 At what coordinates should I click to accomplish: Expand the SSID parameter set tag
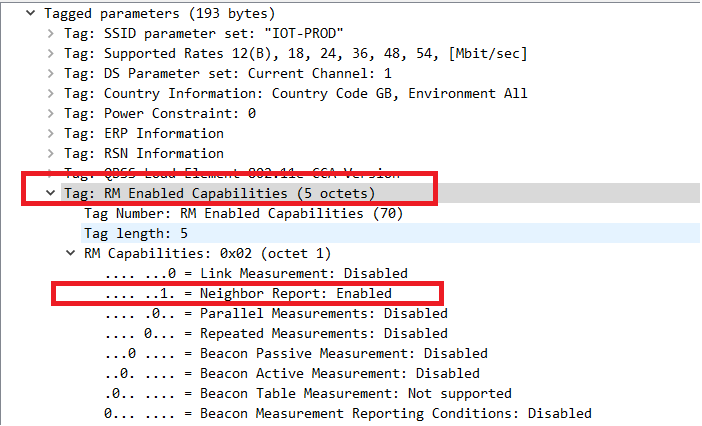click(51, 33)
